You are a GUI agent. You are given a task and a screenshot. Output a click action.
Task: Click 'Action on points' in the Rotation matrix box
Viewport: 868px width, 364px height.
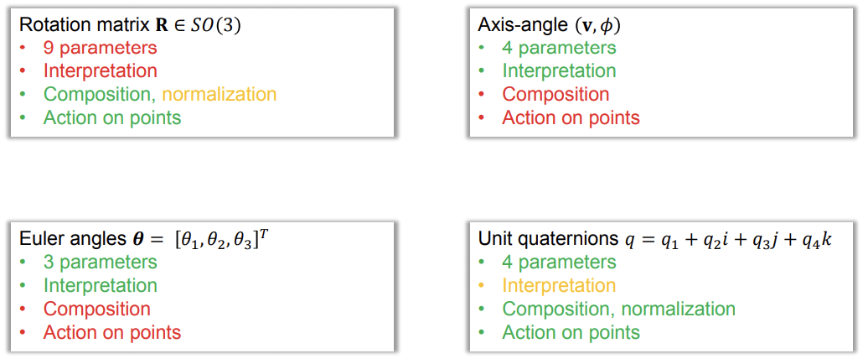tap(112, 118)
